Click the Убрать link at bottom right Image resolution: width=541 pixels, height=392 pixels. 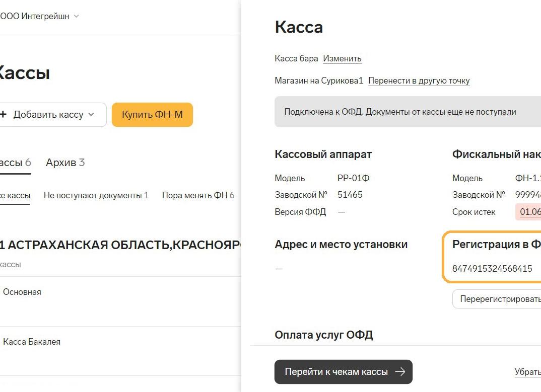click(x=527, y=372)
